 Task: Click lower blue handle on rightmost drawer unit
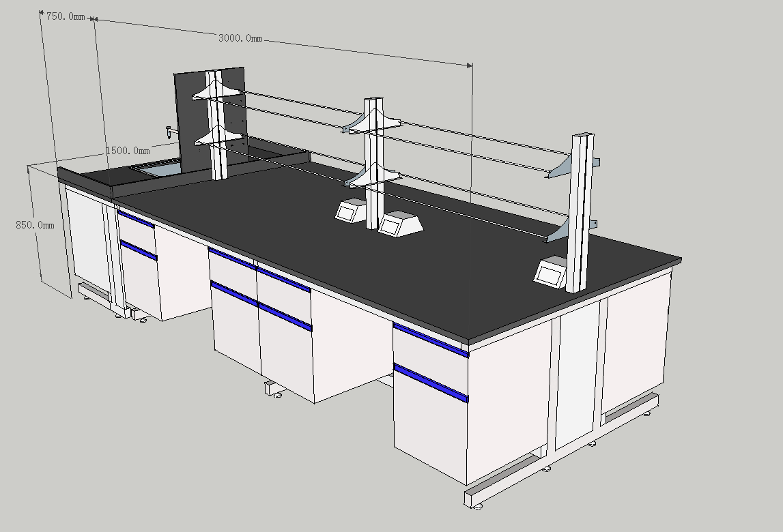pyautogui.click(x=430, y=383)
